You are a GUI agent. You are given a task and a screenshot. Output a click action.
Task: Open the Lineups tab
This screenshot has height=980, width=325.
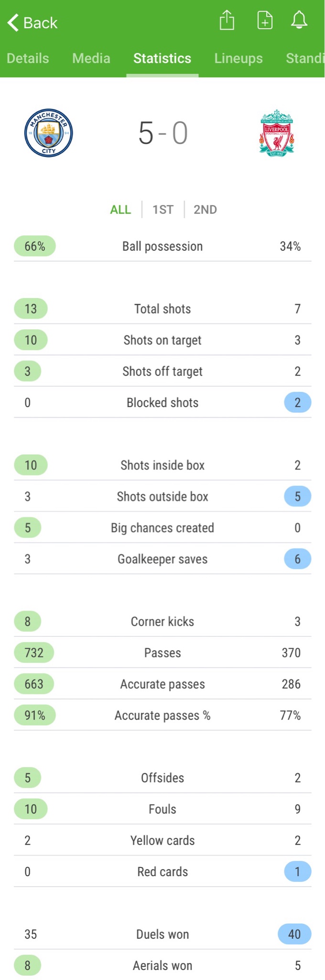[x=238, y=58]
